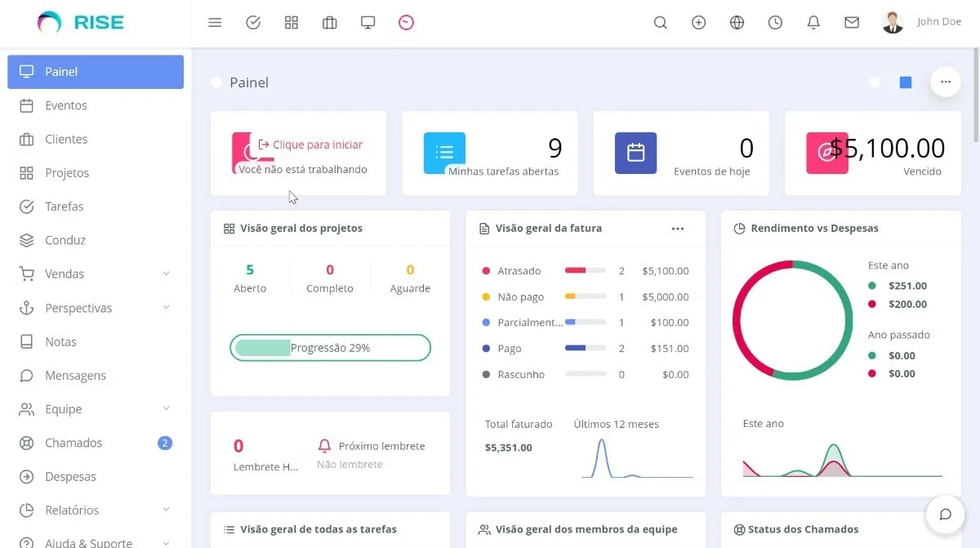The image size is (980, 548).
Task: Open the notifications bell
Action: (813, 22)
